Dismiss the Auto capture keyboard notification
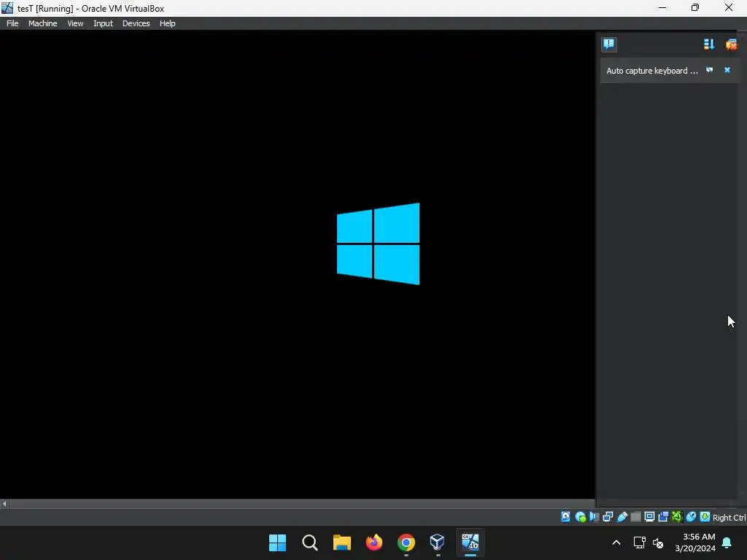 pos(727,70)
